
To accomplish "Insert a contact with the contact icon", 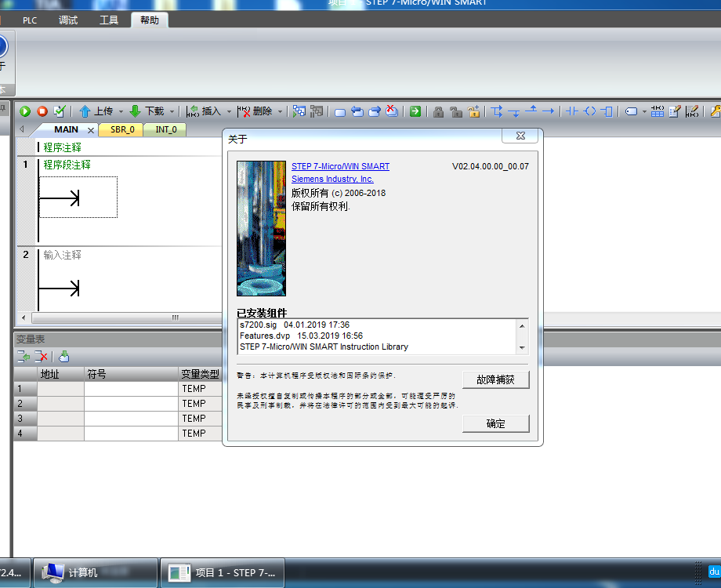I will click(x=572, y=111).
